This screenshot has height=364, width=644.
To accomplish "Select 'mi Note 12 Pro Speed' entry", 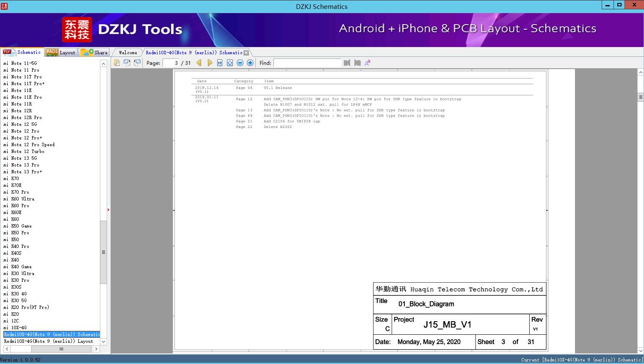I will [29, 144].
